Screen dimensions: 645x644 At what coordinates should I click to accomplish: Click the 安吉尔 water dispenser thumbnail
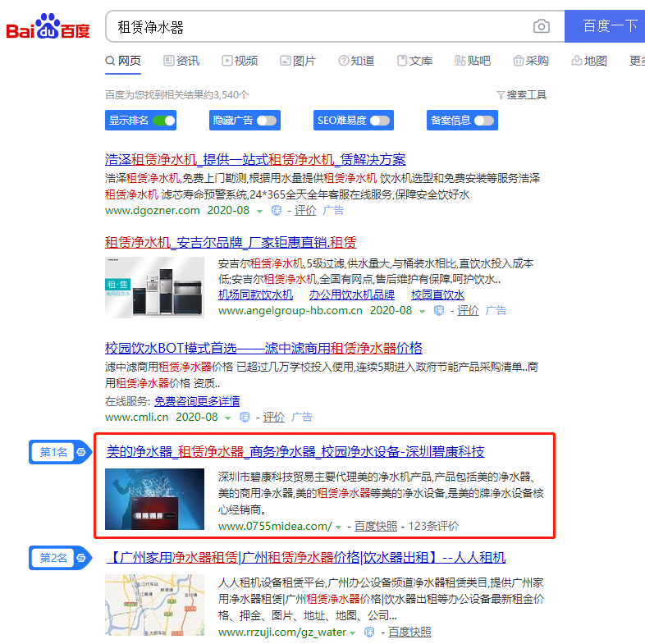[x=154, y=287]
